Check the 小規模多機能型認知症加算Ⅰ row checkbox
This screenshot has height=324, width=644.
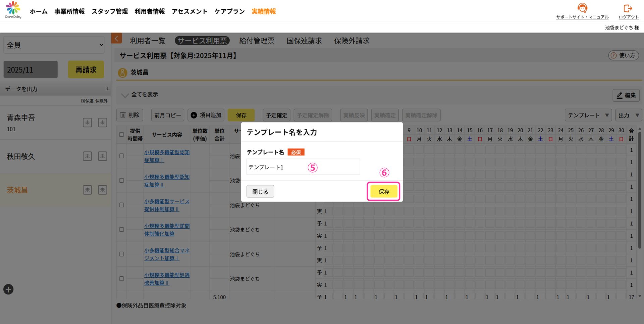click(x=121, y=156)
